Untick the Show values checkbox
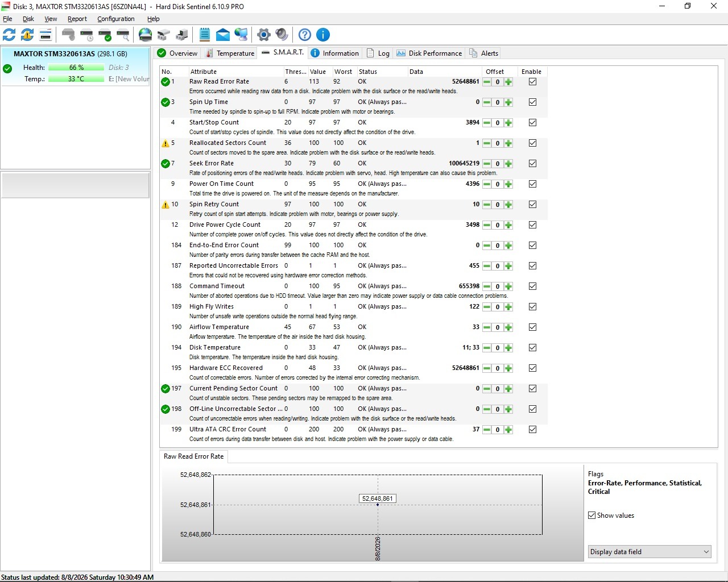Viewport: 728px width, 582px height. 592,516
